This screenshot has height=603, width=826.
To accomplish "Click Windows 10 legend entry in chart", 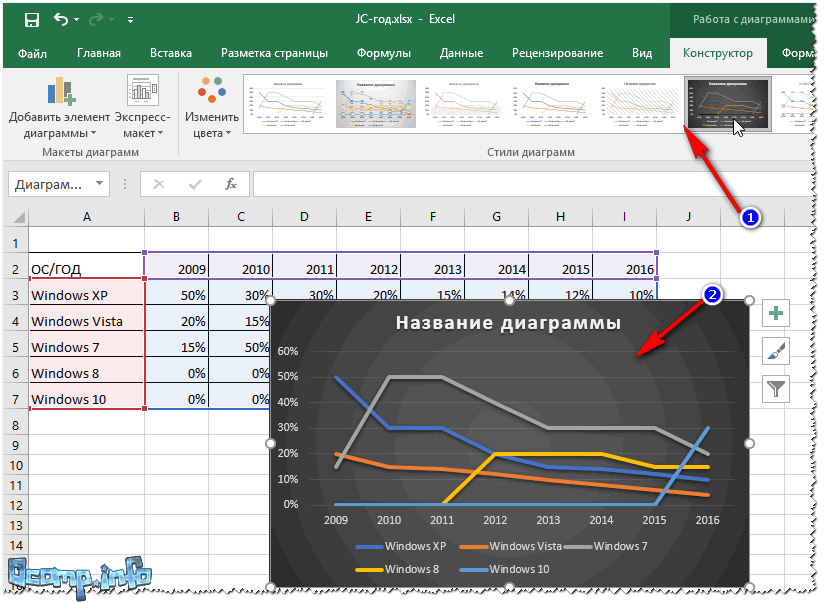I will coord(504,569).
